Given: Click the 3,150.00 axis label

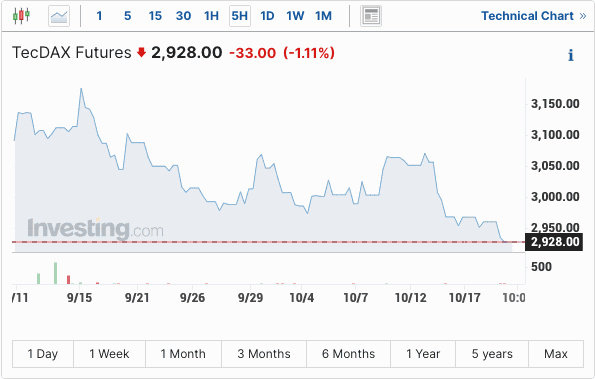Looking at the screenshot, I should point(555,104).
